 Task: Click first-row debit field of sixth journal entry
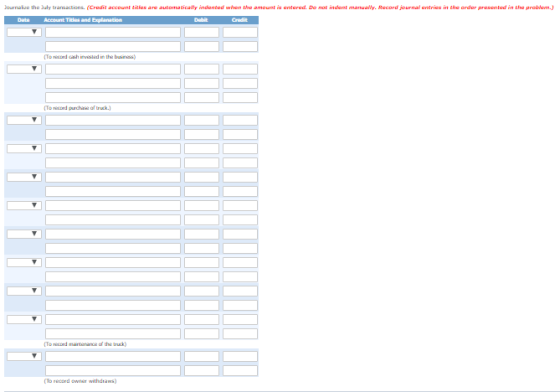point(201,206)
